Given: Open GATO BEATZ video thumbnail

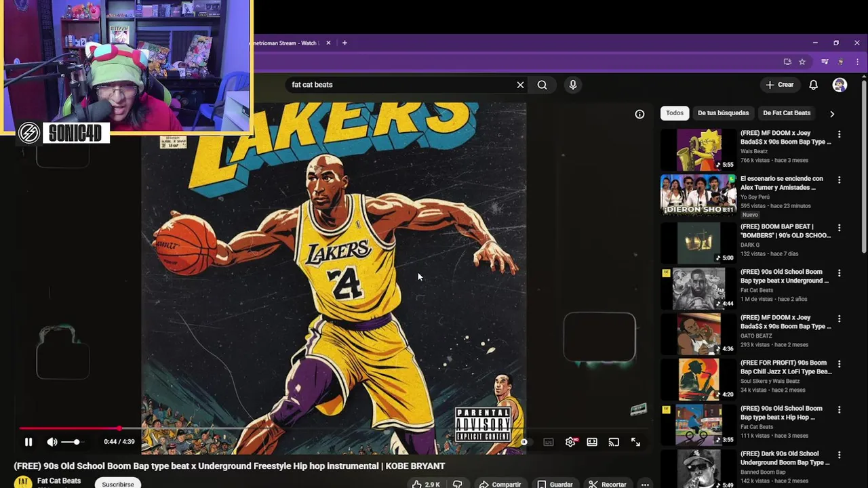Looking at the screenshot, I should coord(698,333).
